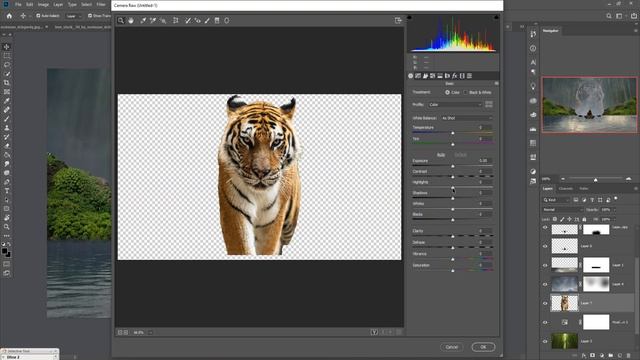Viewport: 640px width, 360px height.
Task: Toggle highlight clipping warning on histogram
Action: pyautogui.click(x=496, y=18)
